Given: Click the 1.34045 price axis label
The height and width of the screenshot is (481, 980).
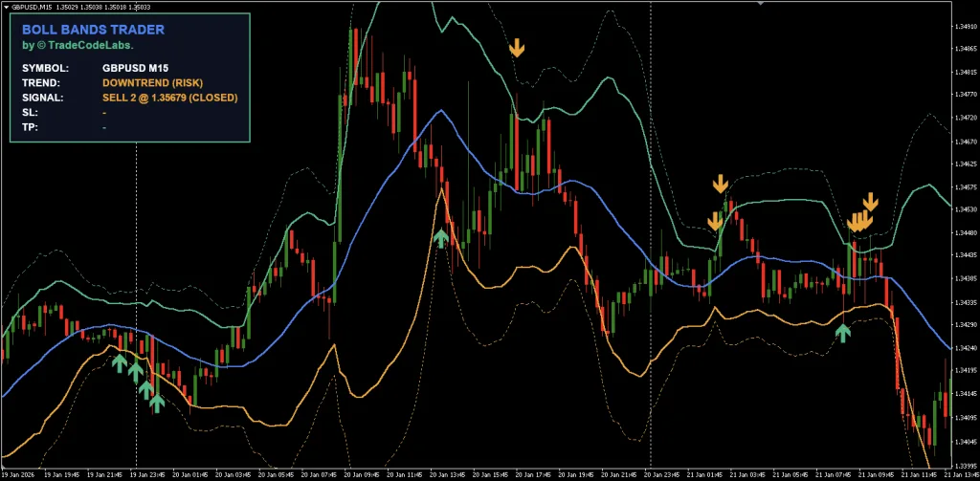Looking at the screenshot, I should coord(967,441).
